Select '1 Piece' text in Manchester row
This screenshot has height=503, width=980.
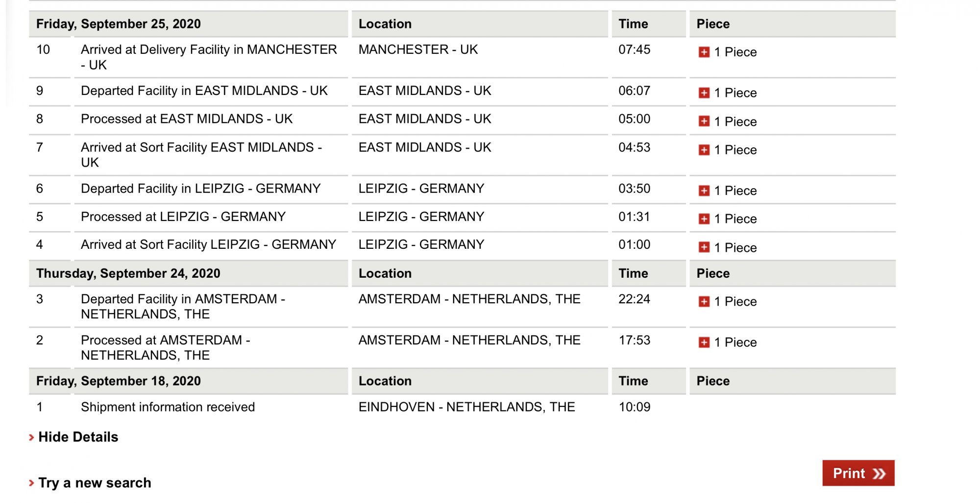(x=735, y=52)
